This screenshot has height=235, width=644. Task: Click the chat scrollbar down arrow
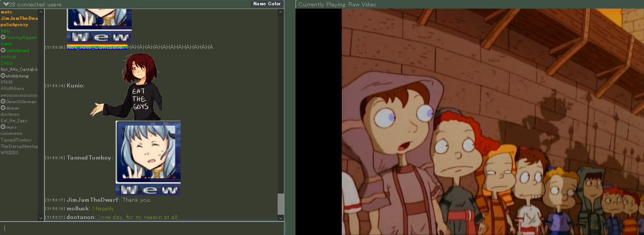point(281,218)
